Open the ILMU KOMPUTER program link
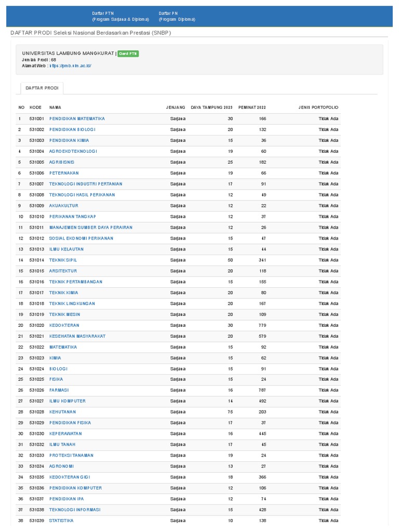Screen dimensions: 399x532 tap(68, 401)
